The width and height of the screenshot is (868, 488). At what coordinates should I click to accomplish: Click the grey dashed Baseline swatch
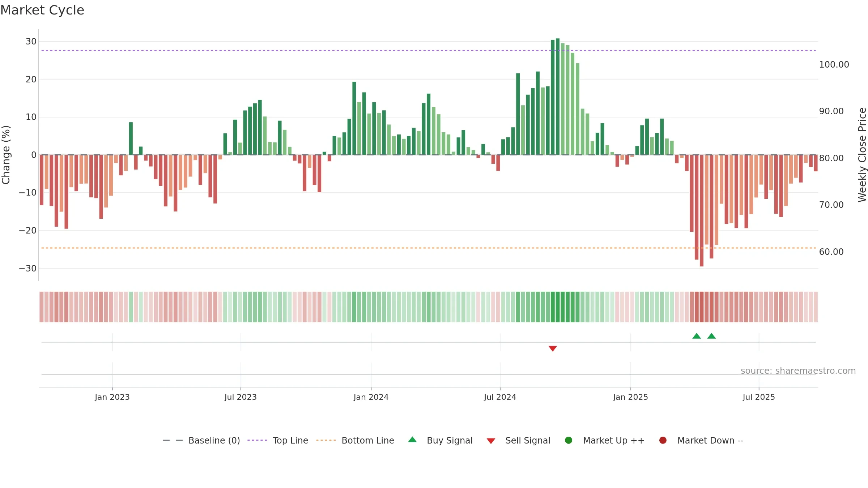point(173,440)
